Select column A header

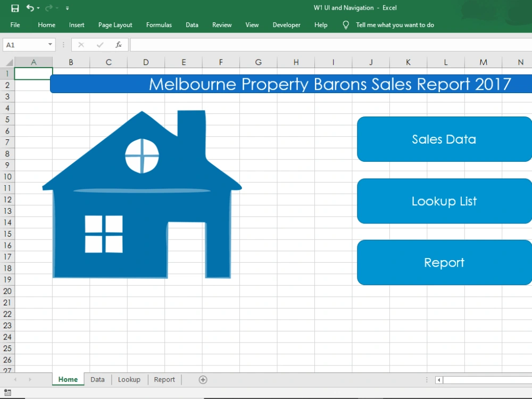34,62
